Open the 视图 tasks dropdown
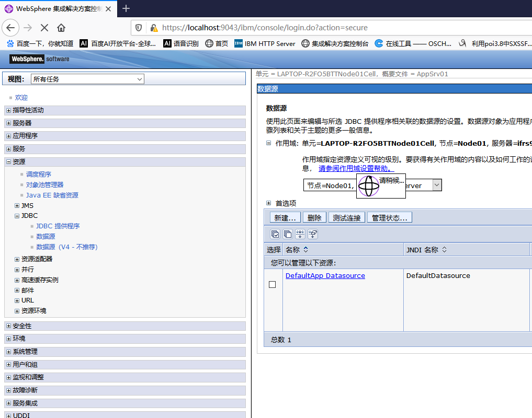The height and width of the screenshot is (418, 532). [87, 78]
